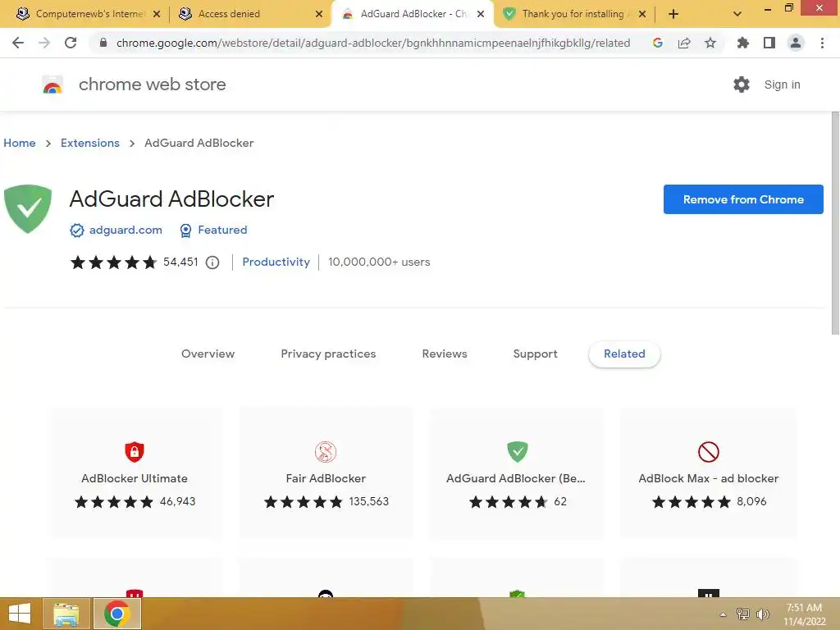Open the Productivity category link
This screenshot has width=840, height=630.
[x=276, y=262]
